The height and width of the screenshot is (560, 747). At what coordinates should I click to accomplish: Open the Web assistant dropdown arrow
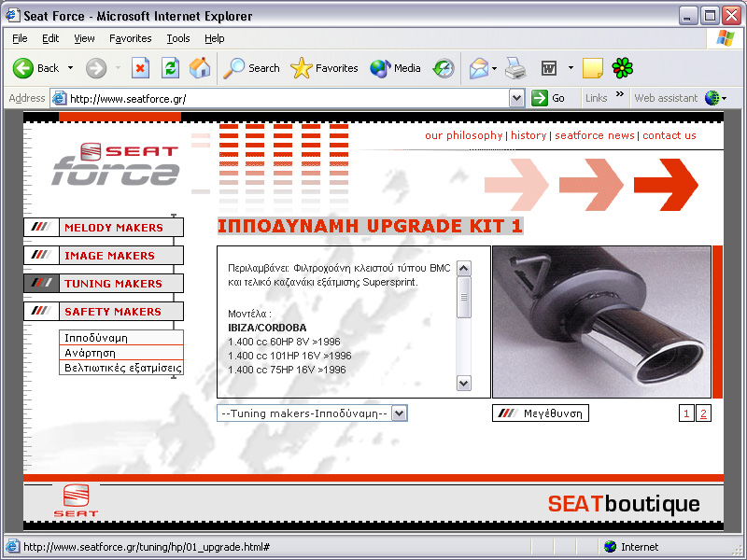pyautogui.click(x=725, y=99)
